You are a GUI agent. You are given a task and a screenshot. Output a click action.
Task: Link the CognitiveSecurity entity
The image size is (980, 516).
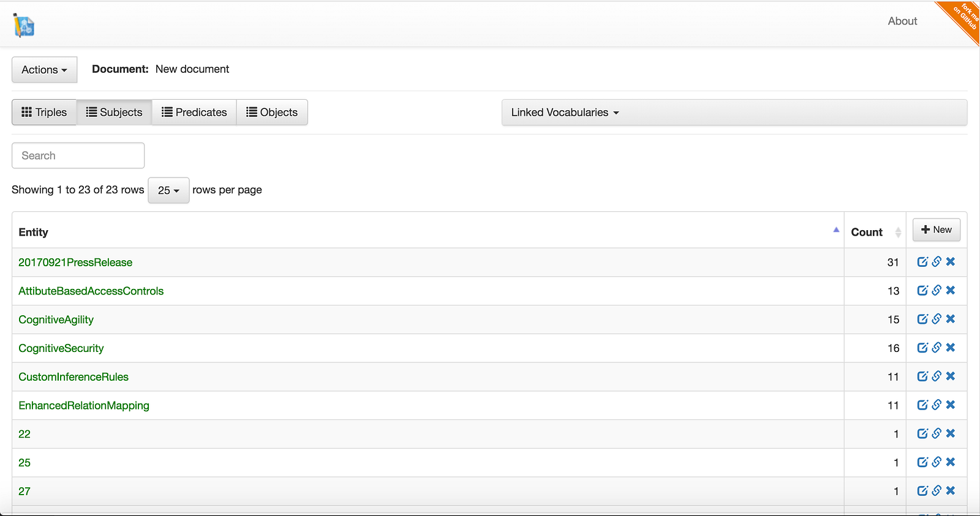[x=937, y=348]
